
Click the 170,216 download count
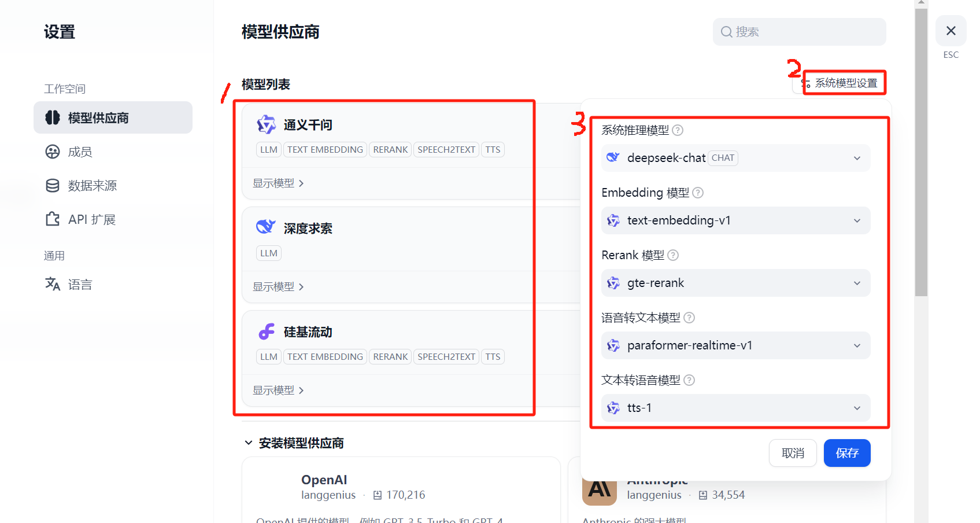406,495
